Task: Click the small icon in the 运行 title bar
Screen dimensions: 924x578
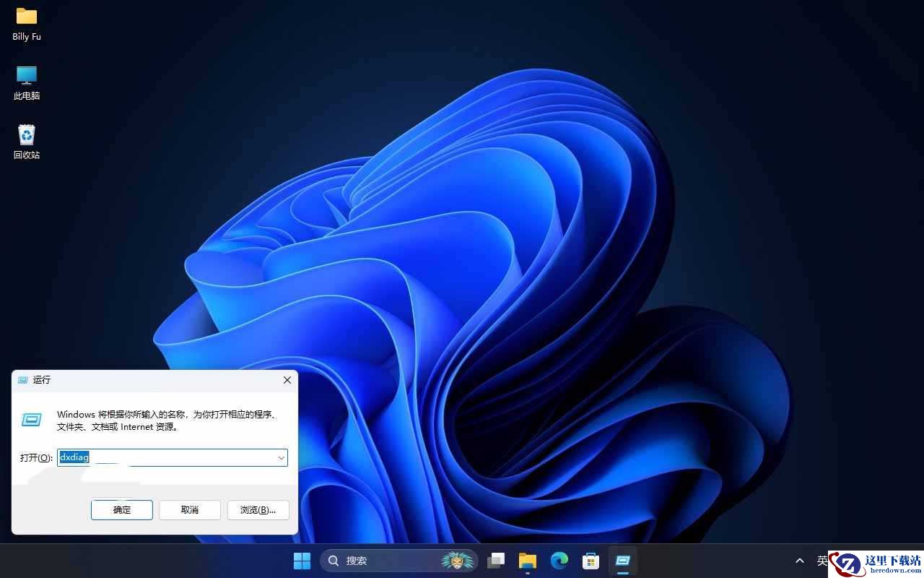Action: tap(23, 380)
